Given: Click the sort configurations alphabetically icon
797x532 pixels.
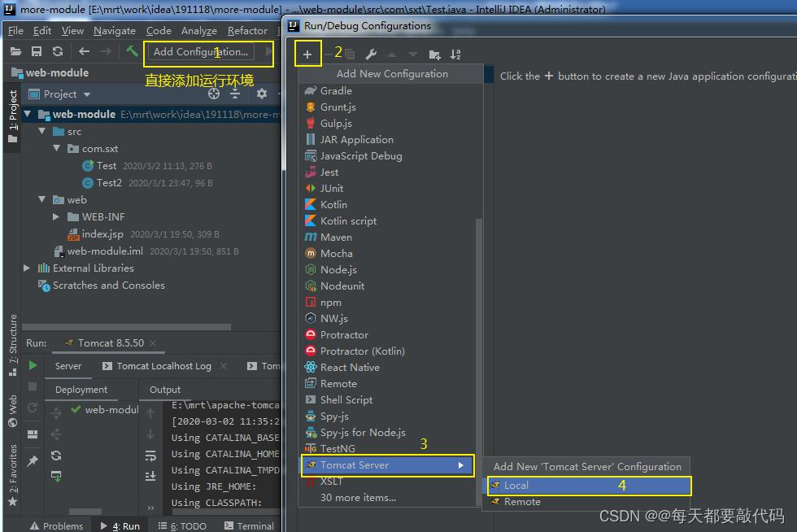Looking at the screenshot, I should point(455,55).
